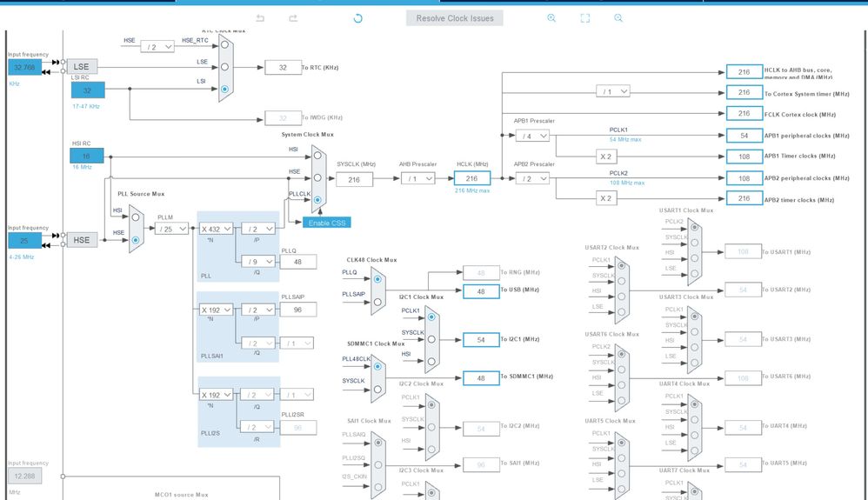Screen dimensions: 868x500
Task: Open the APB1 Prescaler /4 dropdown
Action: pos(532,136)
